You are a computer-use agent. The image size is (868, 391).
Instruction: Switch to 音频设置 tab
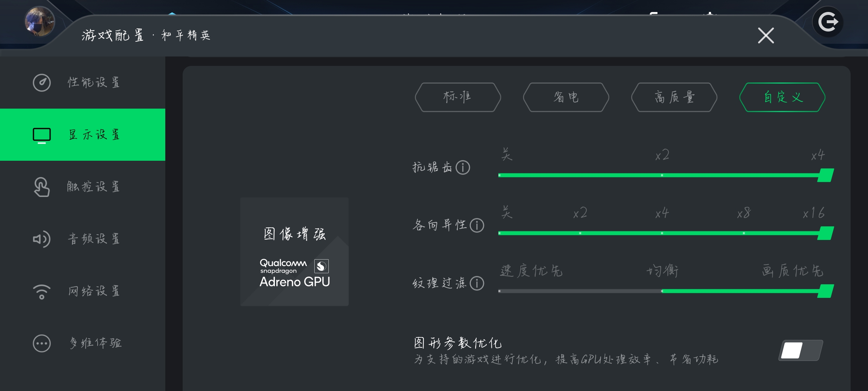82,239
